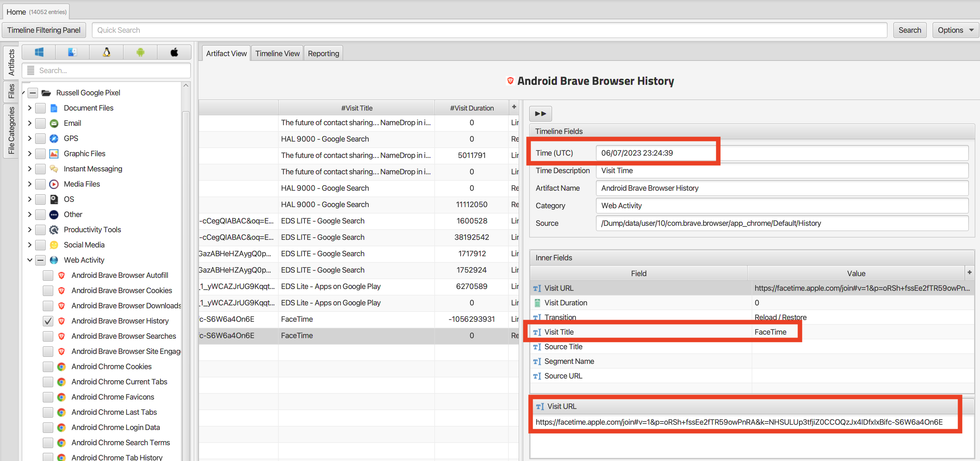Select the Home tab with 14052 entries

tap(36, 12)
